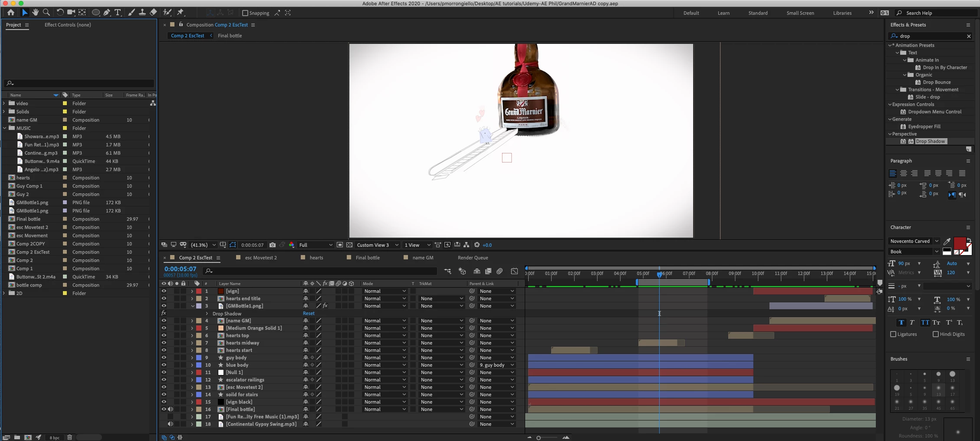The image size is (980, 441).
Task: Take a snapshot with the viewer camera icon
Action: (273, 245)
